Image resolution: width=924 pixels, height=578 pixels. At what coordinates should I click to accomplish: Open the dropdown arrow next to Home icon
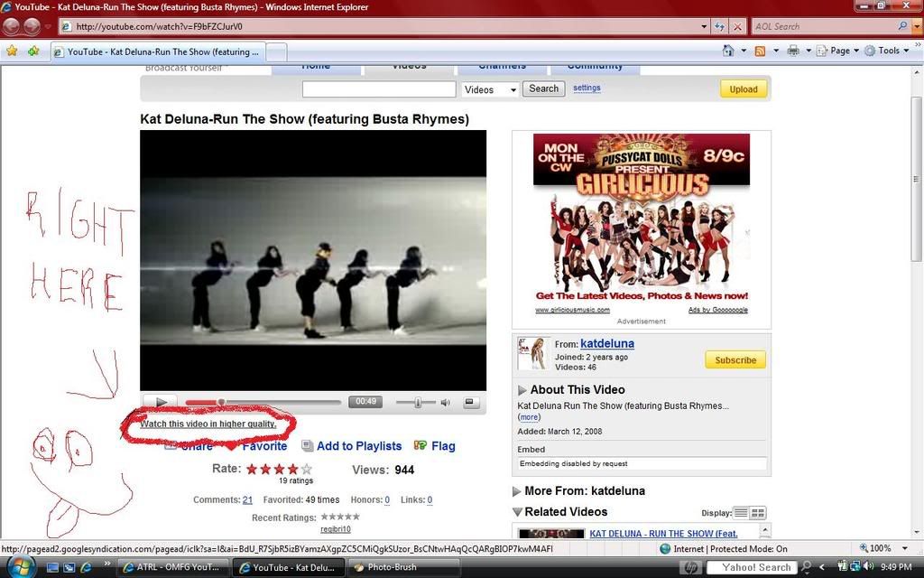point(744,51)
